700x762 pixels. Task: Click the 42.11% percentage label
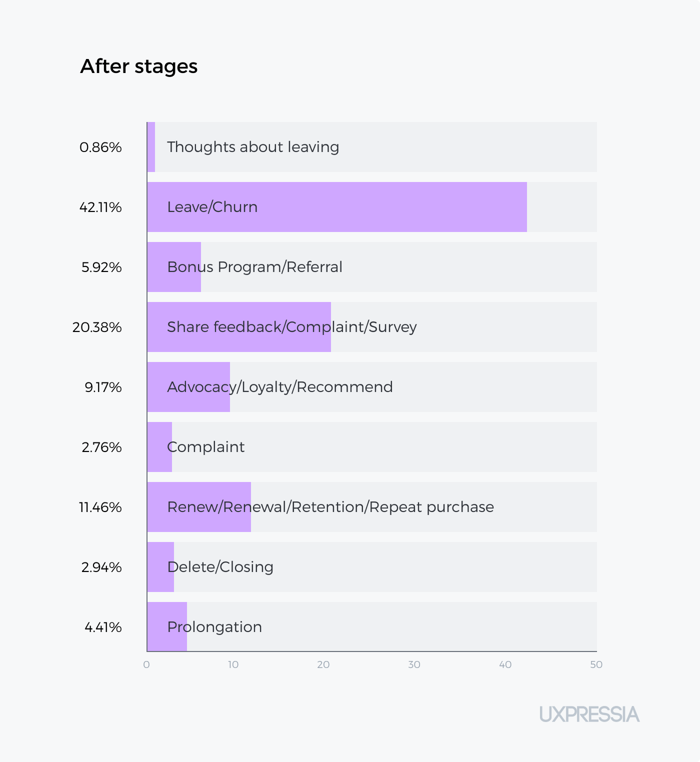100,207
